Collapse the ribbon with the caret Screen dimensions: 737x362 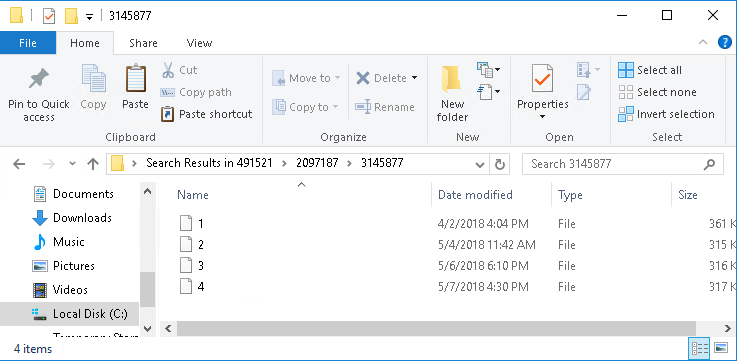coord(703,42)
